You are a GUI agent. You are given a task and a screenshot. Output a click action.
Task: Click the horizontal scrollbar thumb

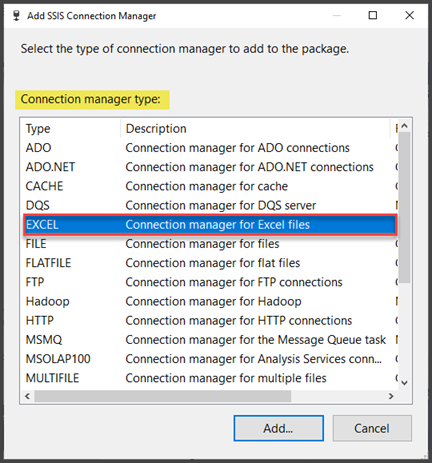click(x=163, y=396)
